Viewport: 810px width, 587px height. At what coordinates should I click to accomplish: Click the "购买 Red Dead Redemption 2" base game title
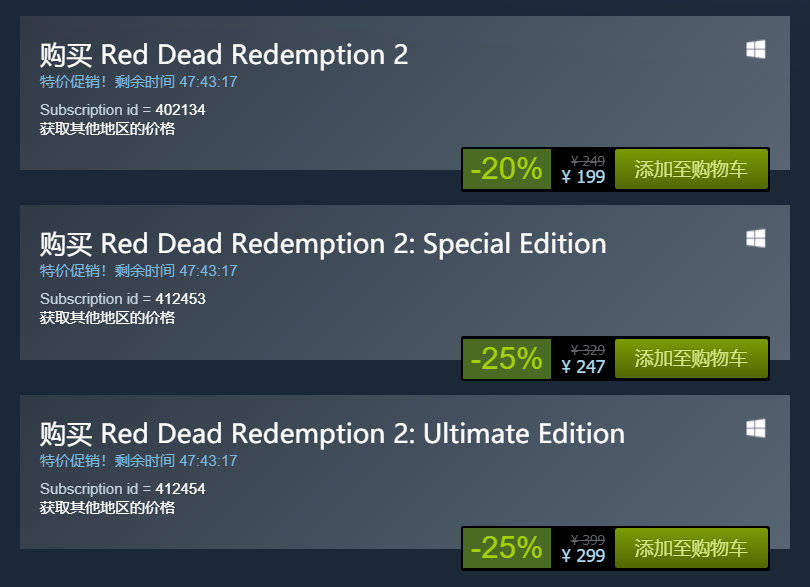click(x=224, y=54)
